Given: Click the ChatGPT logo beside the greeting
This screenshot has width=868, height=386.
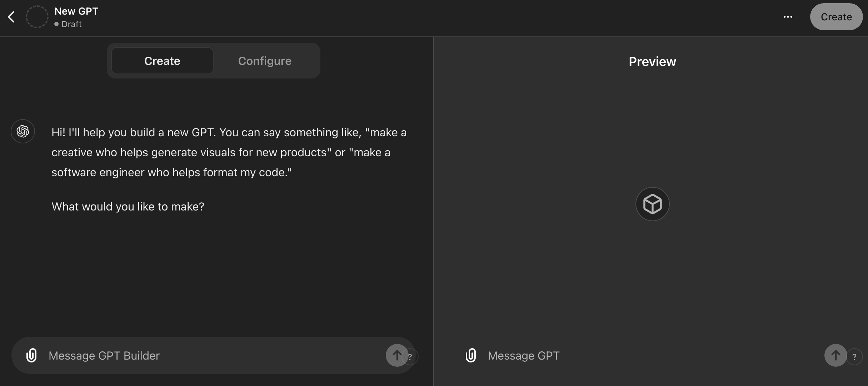Looking at the screenshot, I should coord(23,131).
